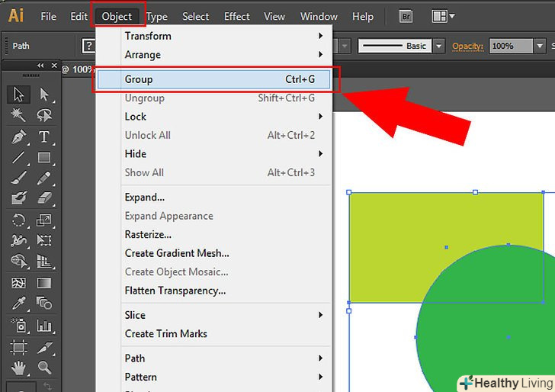The height and width of the screenshot is (392, 555).
Task: Select the Pen tool
Action: tap(18, 137)
